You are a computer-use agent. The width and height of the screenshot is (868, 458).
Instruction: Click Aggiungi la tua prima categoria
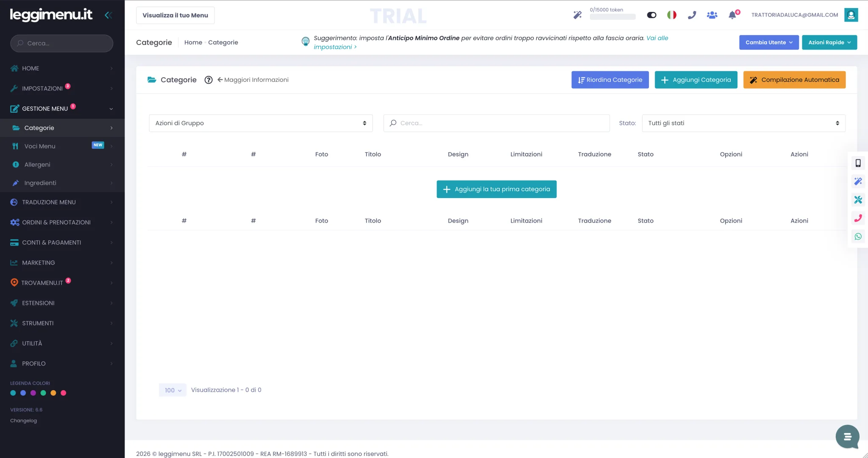click(x=496, y=189)
